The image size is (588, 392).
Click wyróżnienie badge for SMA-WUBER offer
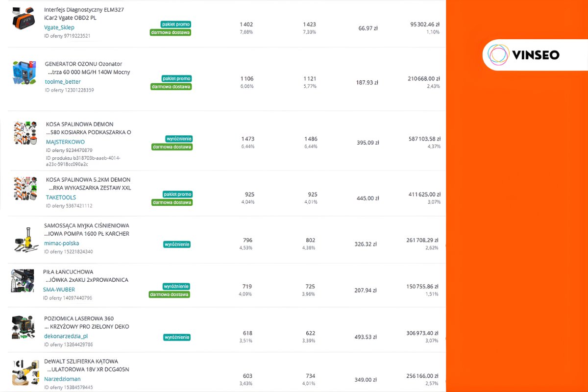pos(176,286)
